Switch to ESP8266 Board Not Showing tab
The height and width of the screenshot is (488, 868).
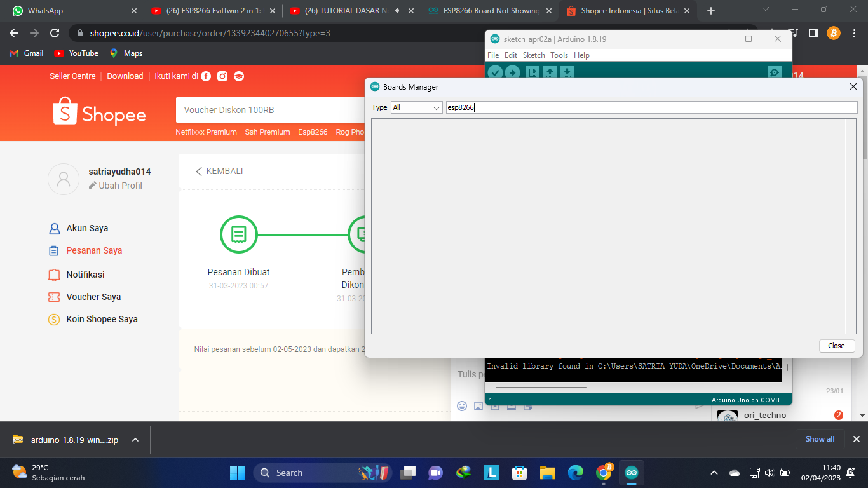[489, 11]
